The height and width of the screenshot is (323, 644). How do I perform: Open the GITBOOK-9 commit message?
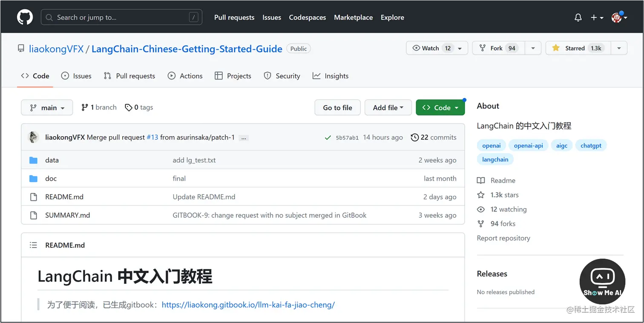pos(270,215)
